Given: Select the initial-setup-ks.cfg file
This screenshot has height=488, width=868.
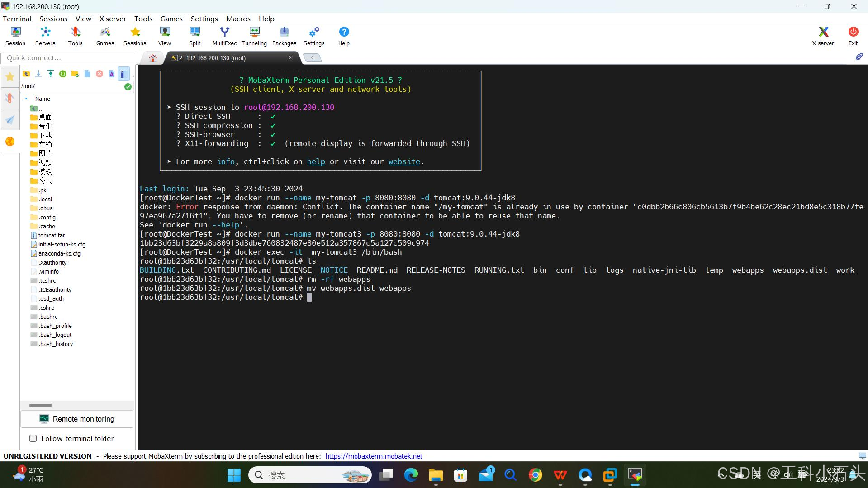Looking at the screenshot, I should pyautogui.click(x=62, y=244).
